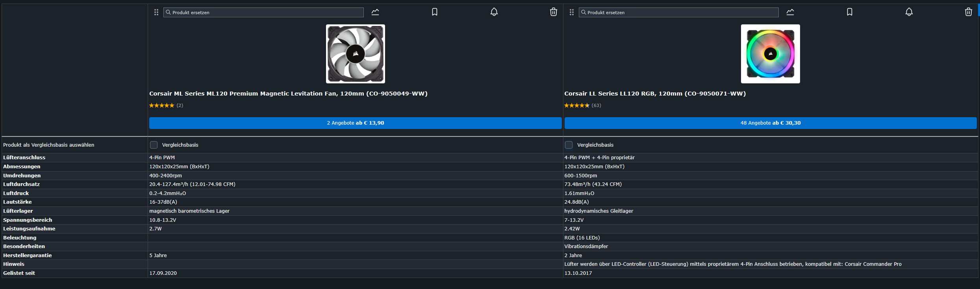Image resolution: width=980 pixels, height=289 pixels.
Task: Click 'magnetisch barometrisches Lager' cell
Action: pyautogui.click(x=189, y=211)
